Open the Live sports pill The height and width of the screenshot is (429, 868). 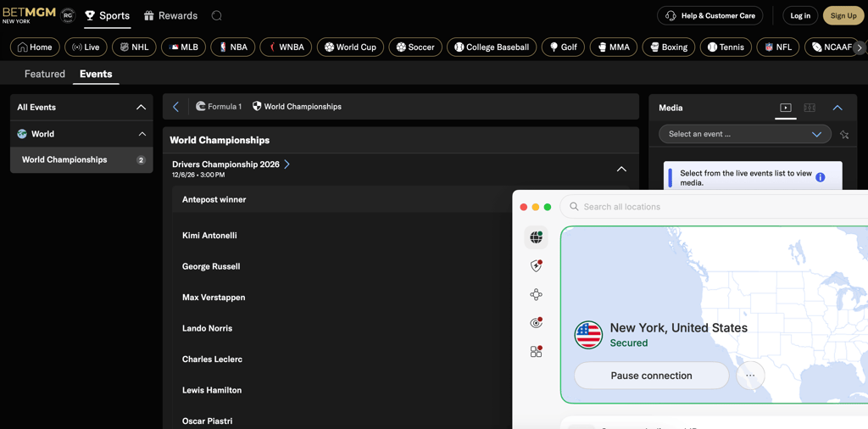(x=86, y=47)
